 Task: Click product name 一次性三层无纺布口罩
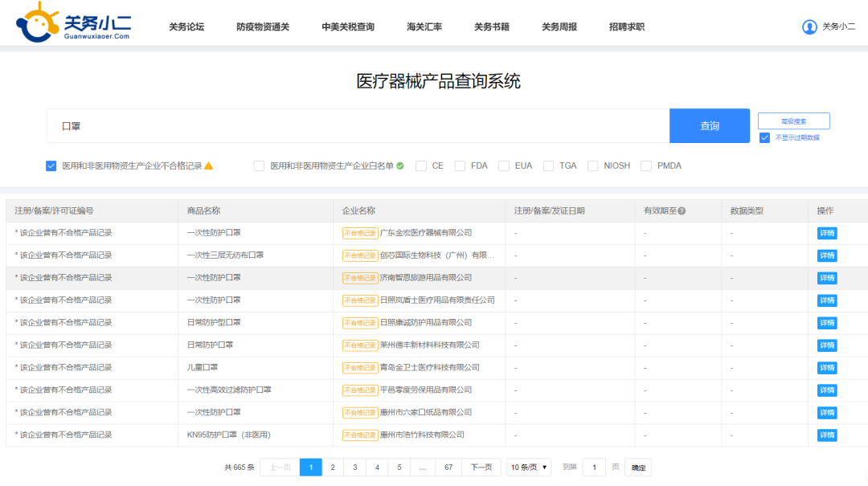pos(225,255)
